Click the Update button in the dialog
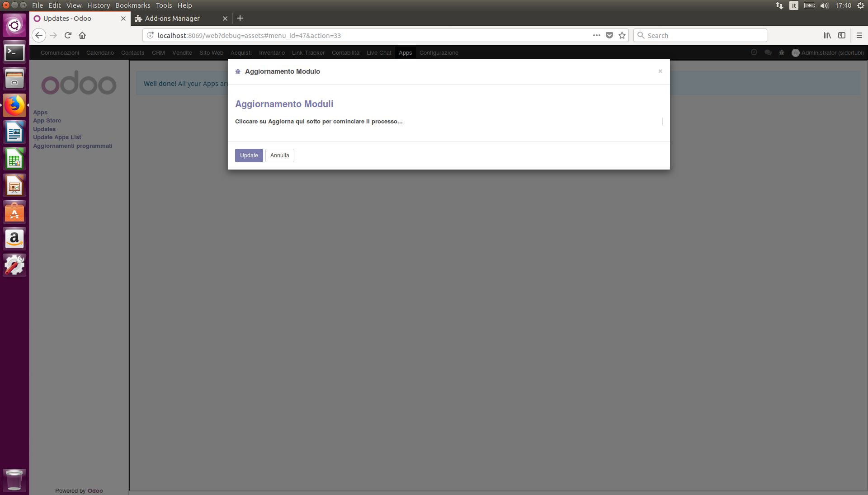The width and height of the screenshot is (868, 495). (249, 155)
